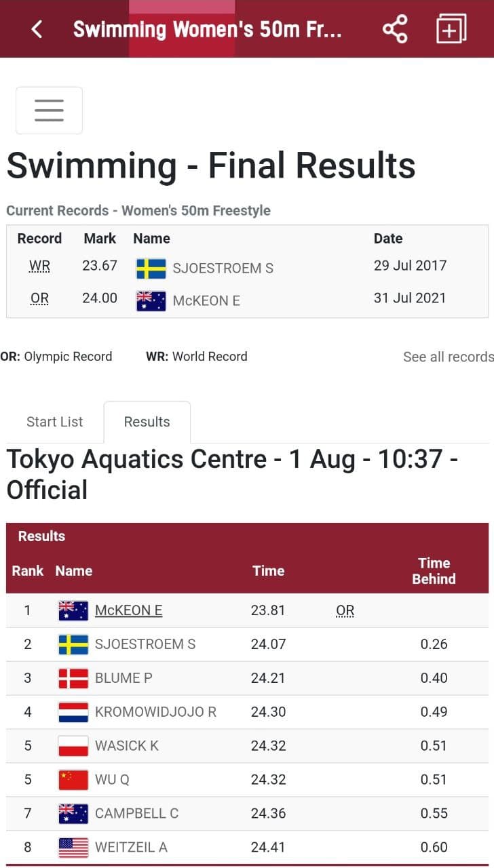
Task: Tap the back arrow icon
Action: [37, 29]
